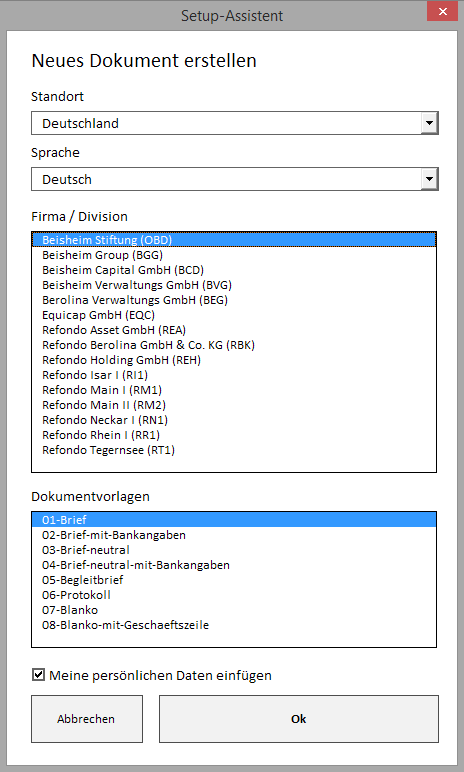Open the Standort dropdown arrow

(429, 123)
